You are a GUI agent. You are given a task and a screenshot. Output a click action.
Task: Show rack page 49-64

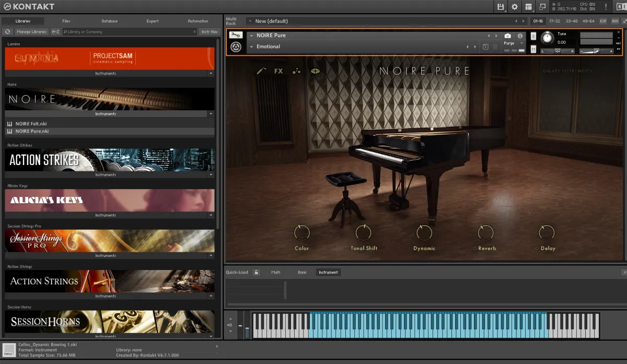(588, 21)
